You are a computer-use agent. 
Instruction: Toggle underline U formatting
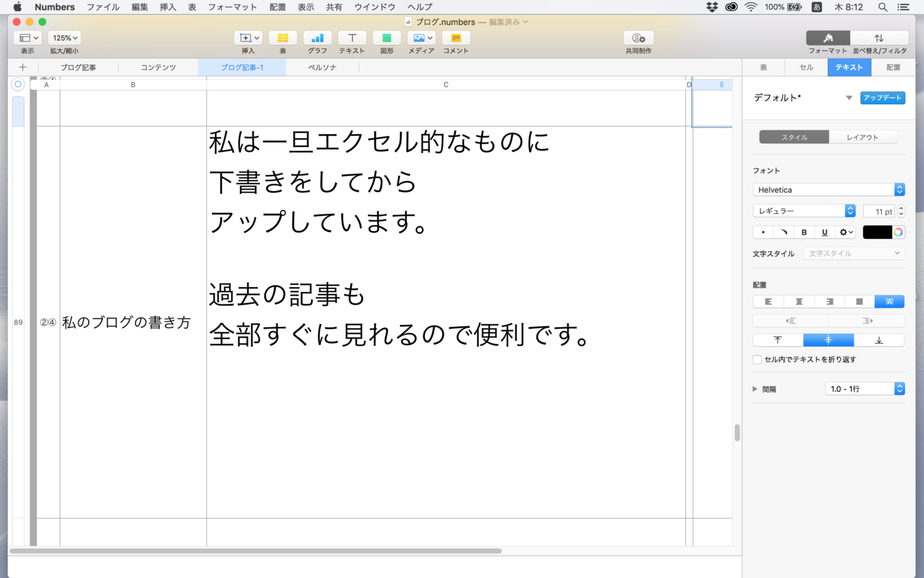[824, 232]
